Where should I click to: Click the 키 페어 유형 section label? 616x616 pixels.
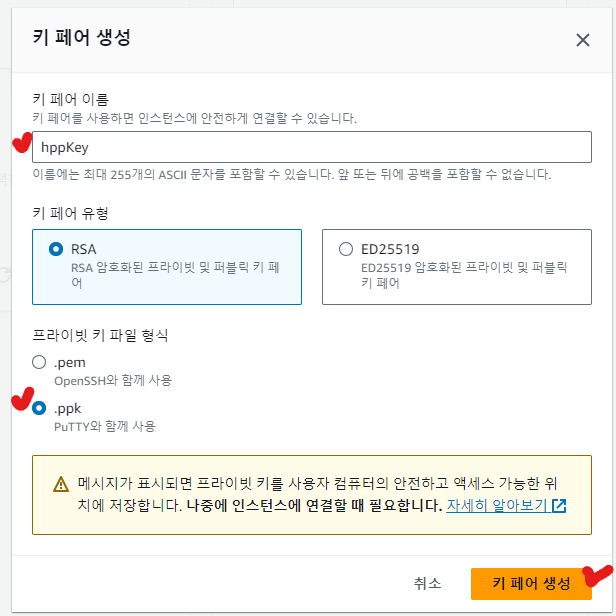pyautogui.click(x=70, y=213)
